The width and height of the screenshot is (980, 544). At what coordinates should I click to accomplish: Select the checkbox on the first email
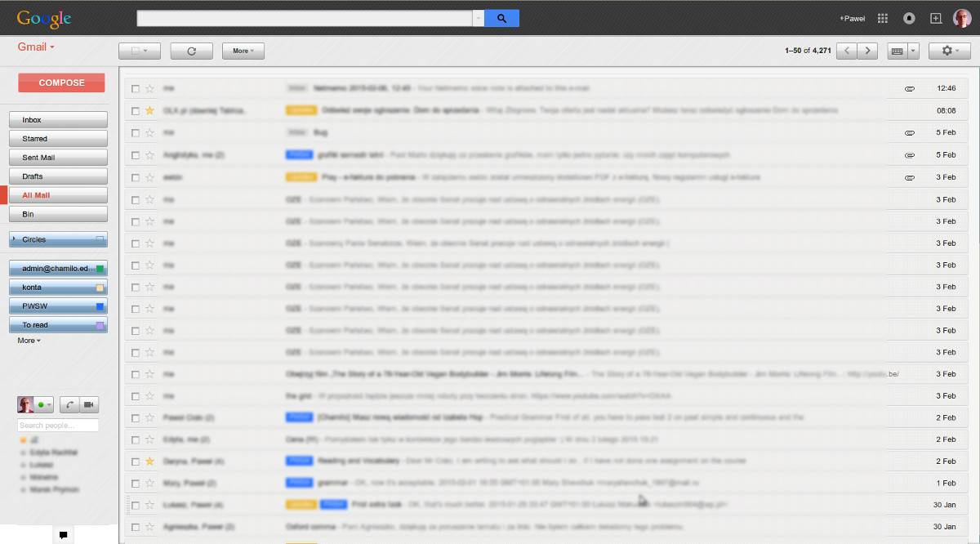[x=135, y=87]
